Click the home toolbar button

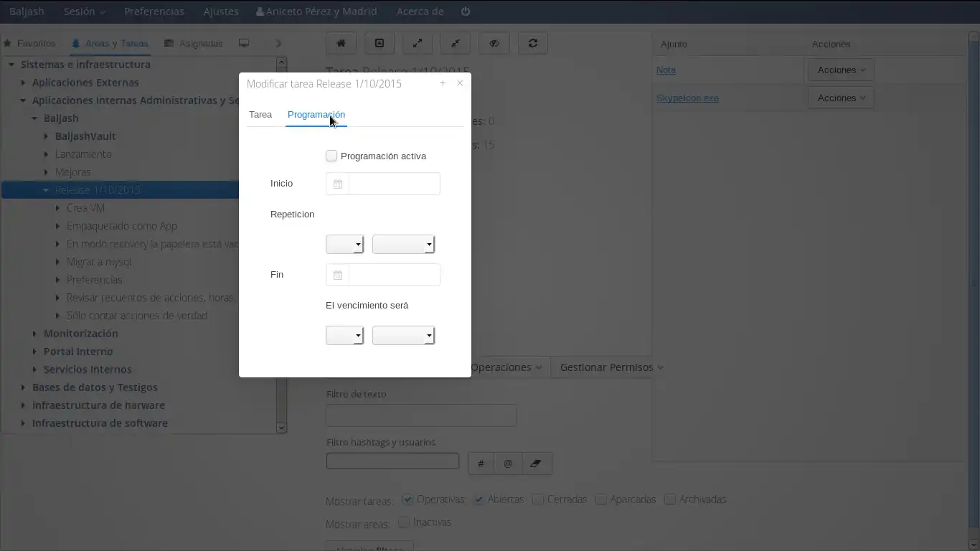pyautogui.click(x=341, y=43)
